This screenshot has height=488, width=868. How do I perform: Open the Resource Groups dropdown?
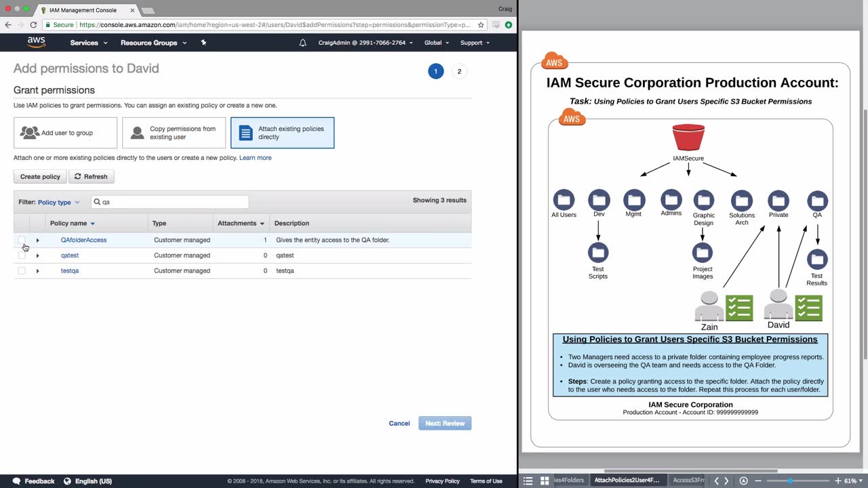(153, 43)
